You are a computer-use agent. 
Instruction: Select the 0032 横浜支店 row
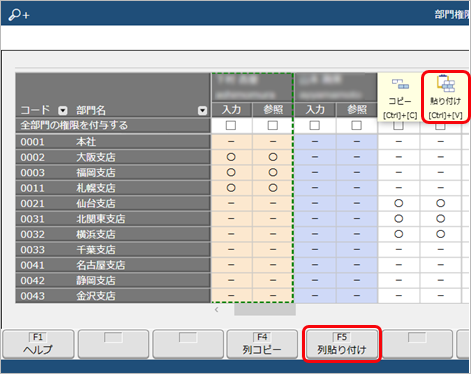113,234
